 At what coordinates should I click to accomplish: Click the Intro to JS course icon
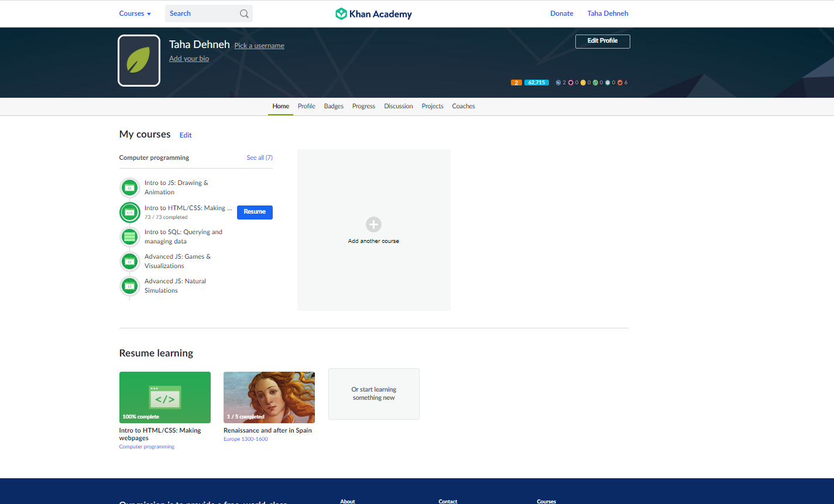(x=130, y=187)
